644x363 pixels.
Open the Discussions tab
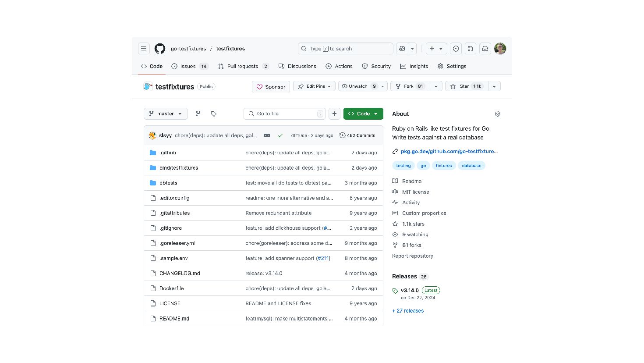click(297, 66)
